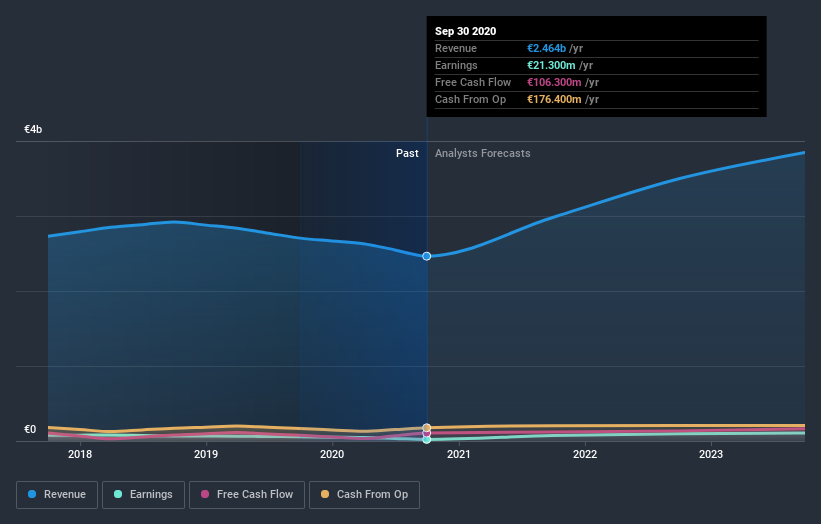The height and width of the screenshot is (524, 821).
Task: Select the 2018 x-axis label
Action: [80, 454]
